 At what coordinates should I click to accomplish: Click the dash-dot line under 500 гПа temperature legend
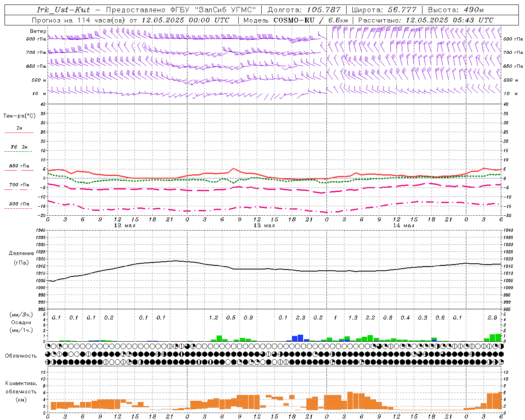[18, 209]
